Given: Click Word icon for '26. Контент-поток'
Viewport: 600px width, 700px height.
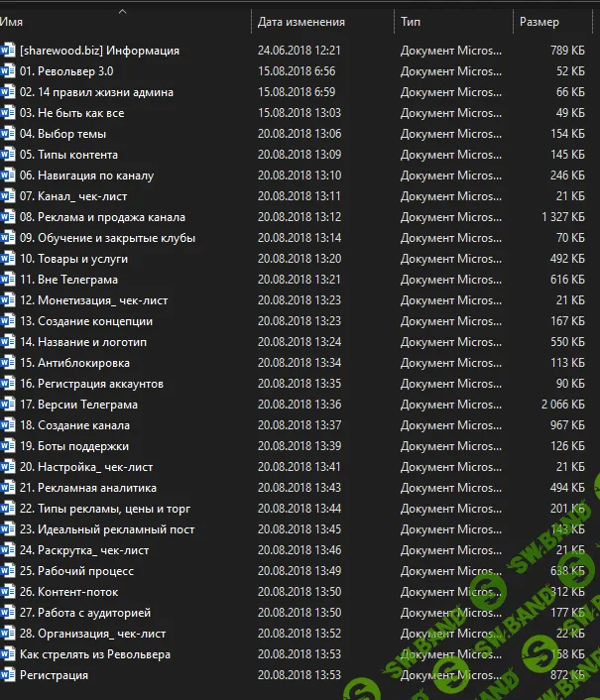Looking at the screenshot, I should coord(9,592).
